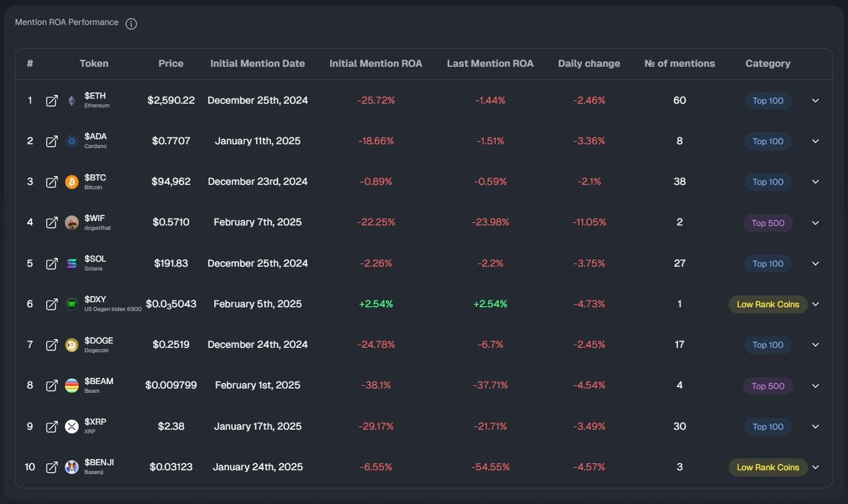Screen dimensions: 848x504
Task: Click the January 17th, 2025 date cell
Action: pos(257,427)
